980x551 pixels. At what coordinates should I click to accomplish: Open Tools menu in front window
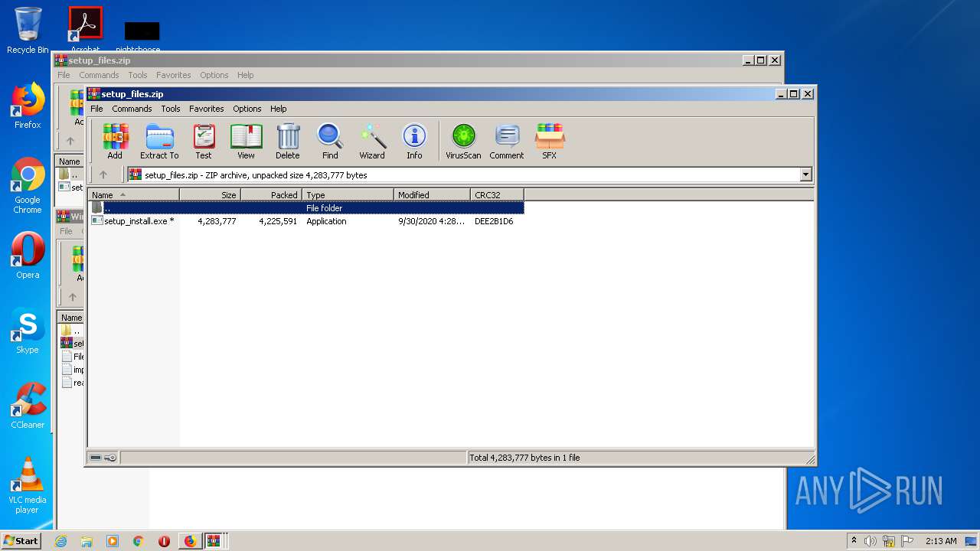[x=171, y=109]
